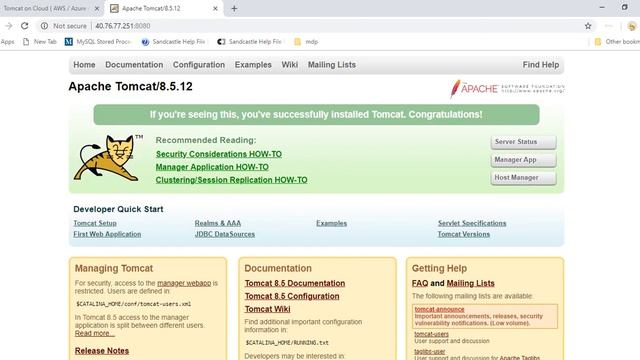Open the Not secure site info icon
The height and width of the screenshot is (360, 640).
[44, 26]
